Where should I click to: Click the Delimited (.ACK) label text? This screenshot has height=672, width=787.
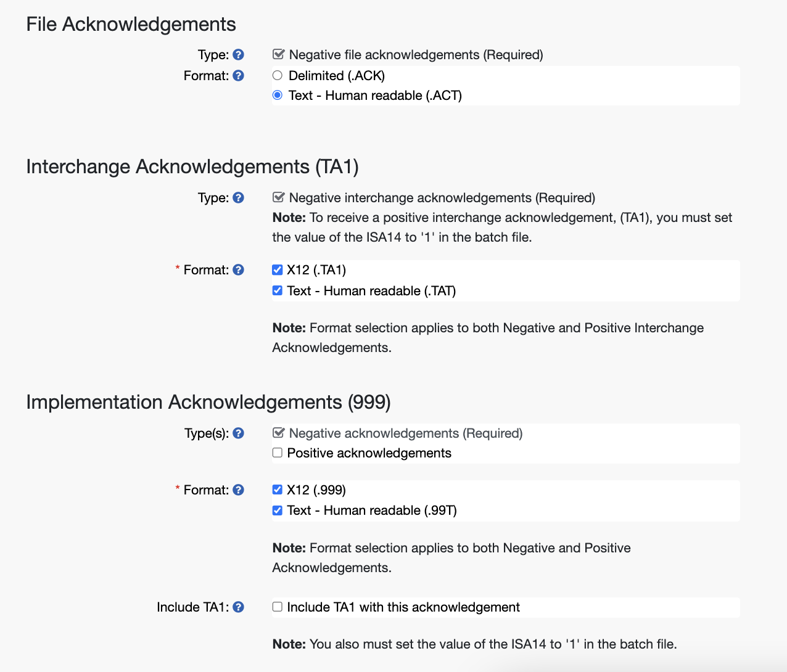[x=337, y=76]
